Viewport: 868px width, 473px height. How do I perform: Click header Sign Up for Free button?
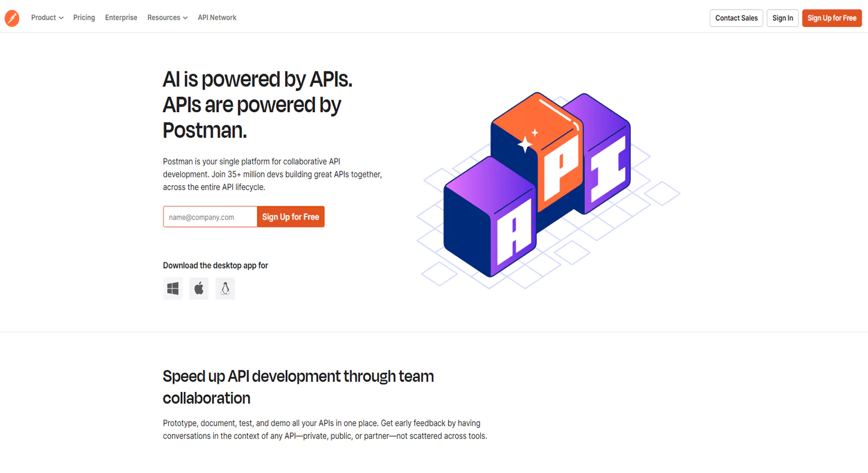831,18
